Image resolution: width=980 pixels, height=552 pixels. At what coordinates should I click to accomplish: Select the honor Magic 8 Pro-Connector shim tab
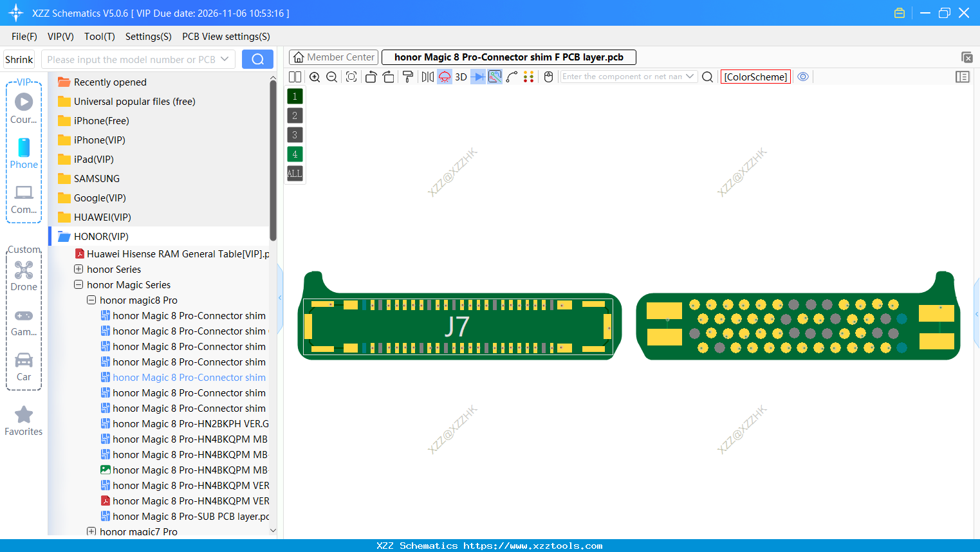click(x=509, y=57)
